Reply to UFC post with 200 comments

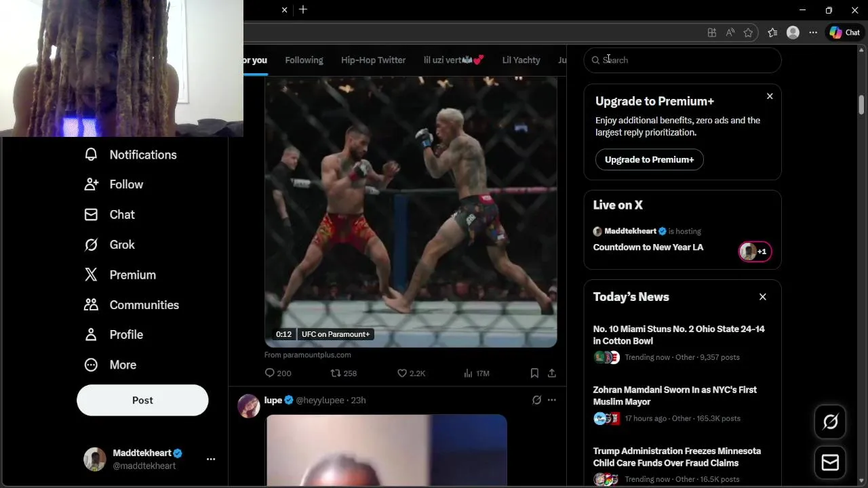click(277, 373)
